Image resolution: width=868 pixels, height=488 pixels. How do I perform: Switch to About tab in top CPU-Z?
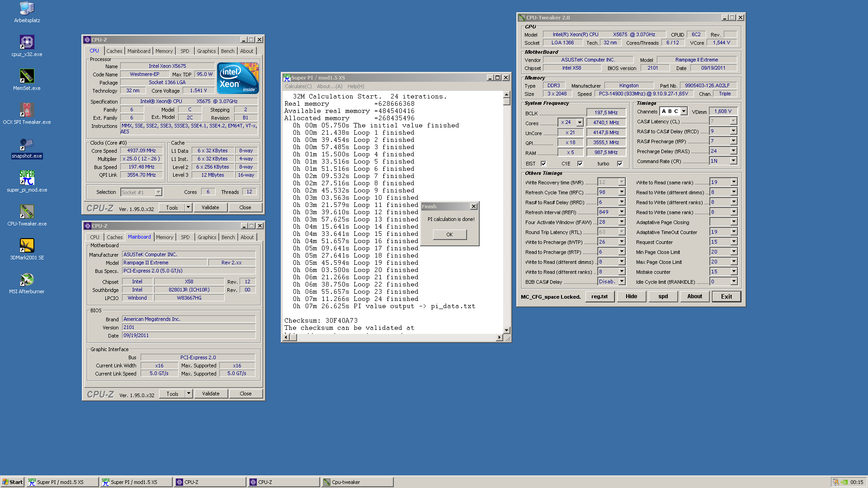(247, 51)
